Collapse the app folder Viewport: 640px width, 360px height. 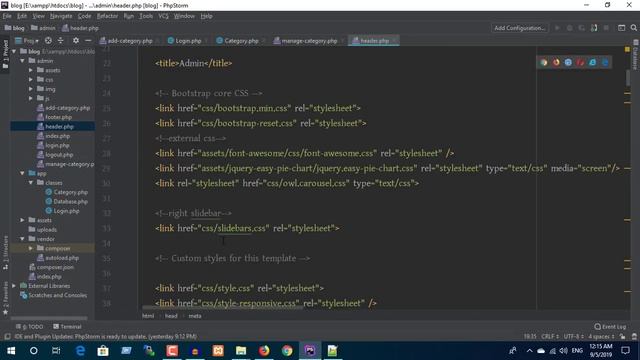(x=22, y=173)
